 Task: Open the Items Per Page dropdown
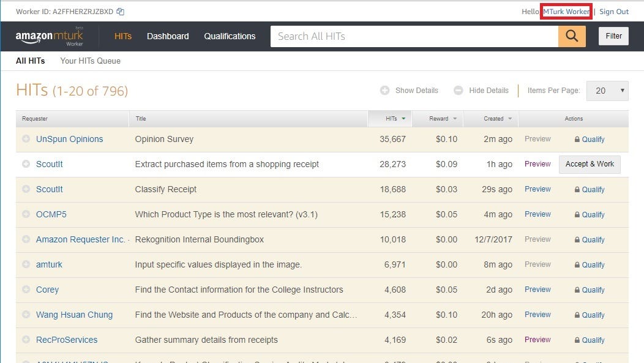(607, 91)
